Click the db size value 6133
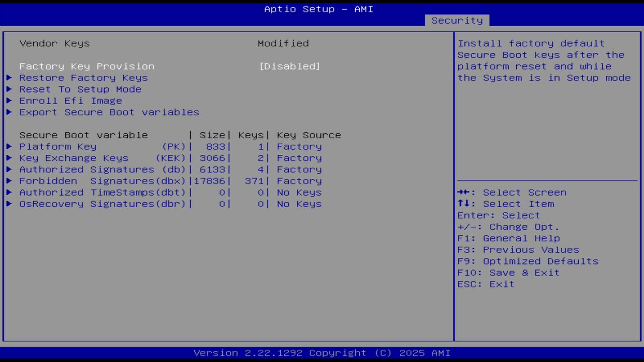The height and width of the screenshot is (362, 644). 212,169
